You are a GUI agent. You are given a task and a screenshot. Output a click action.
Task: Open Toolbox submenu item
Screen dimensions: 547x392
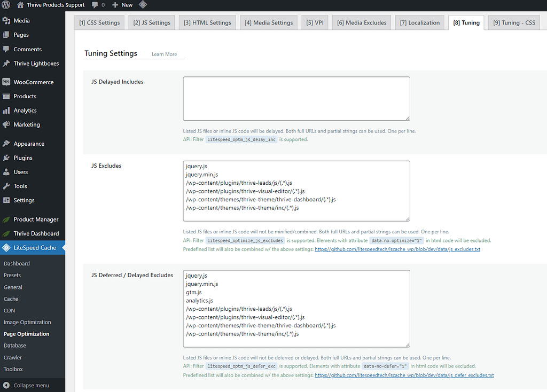pyautogui.click(x=13, y=369)
